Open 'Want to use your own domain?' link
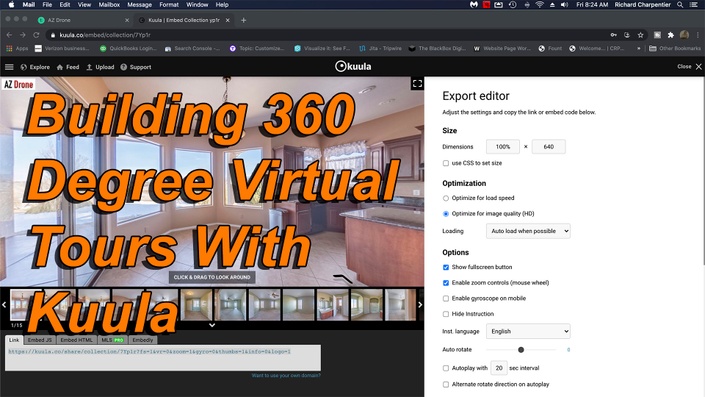This screenshot has width=705, height=397. click(x=286, y=375)
